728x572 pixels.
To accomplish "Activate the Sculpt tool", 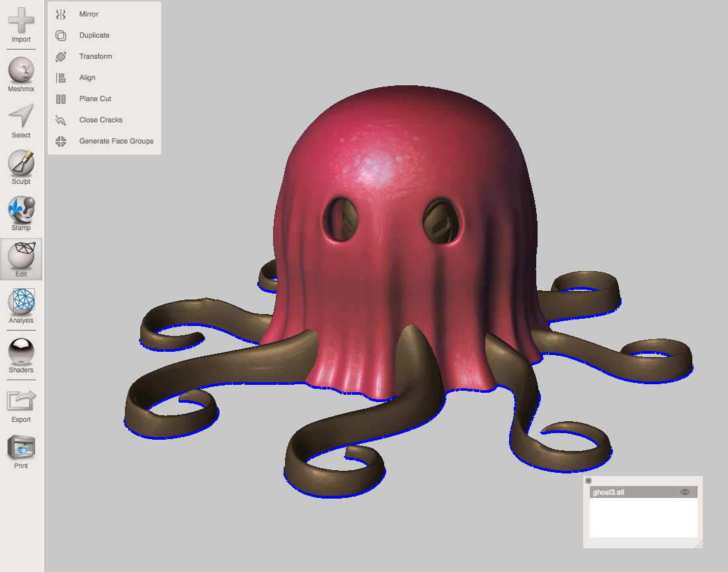I will point(20,165).
